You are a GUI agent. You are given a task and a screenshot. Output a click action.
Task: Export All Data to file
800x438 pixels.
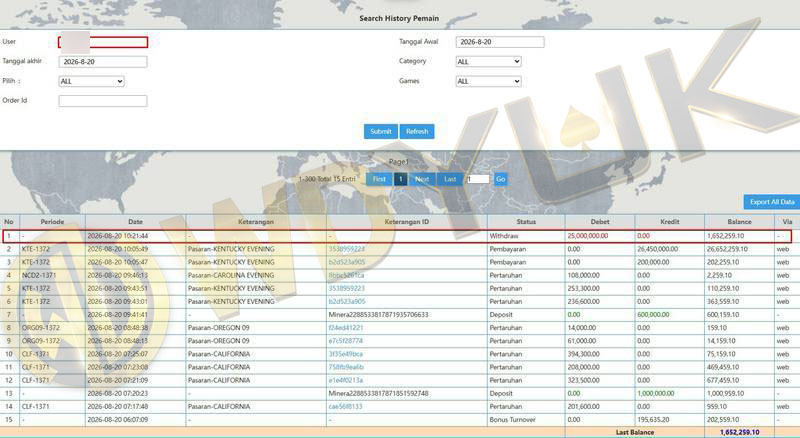(x=772, y=202)
